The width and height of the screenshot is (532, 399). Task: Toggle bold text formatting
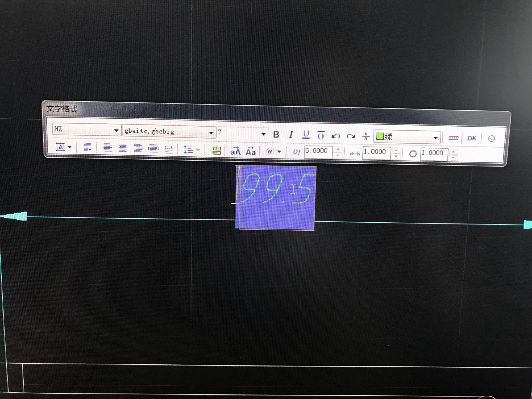coord(276,134)
